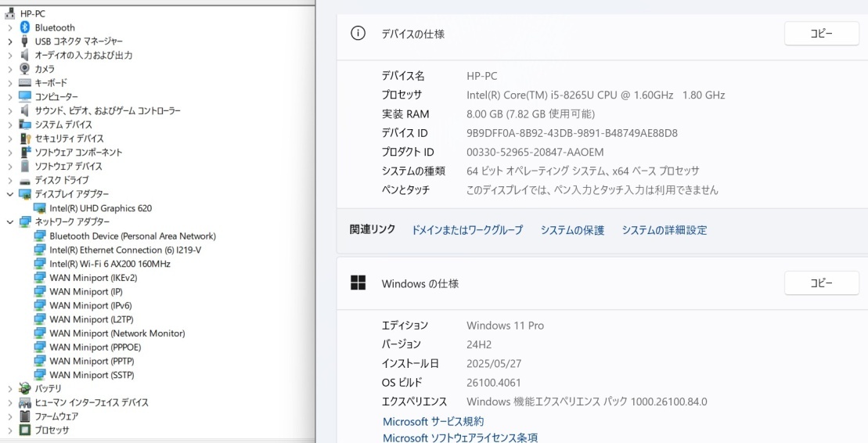Click the デバイス ID value 9B9DFF0A-8B92-43DB-9891-B48749AE88D8
This screenshot has width=868, height=443.
(x=572, y=133)
